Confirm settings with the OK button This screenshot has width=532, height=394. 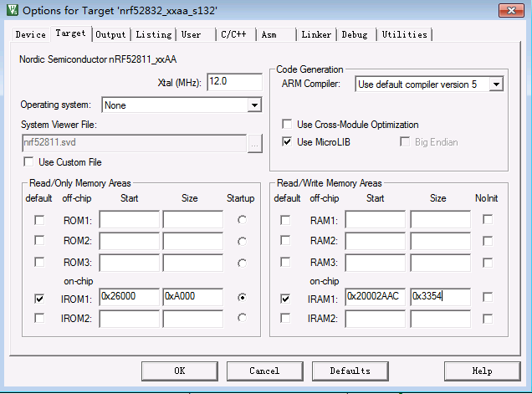tap(180, 371)
